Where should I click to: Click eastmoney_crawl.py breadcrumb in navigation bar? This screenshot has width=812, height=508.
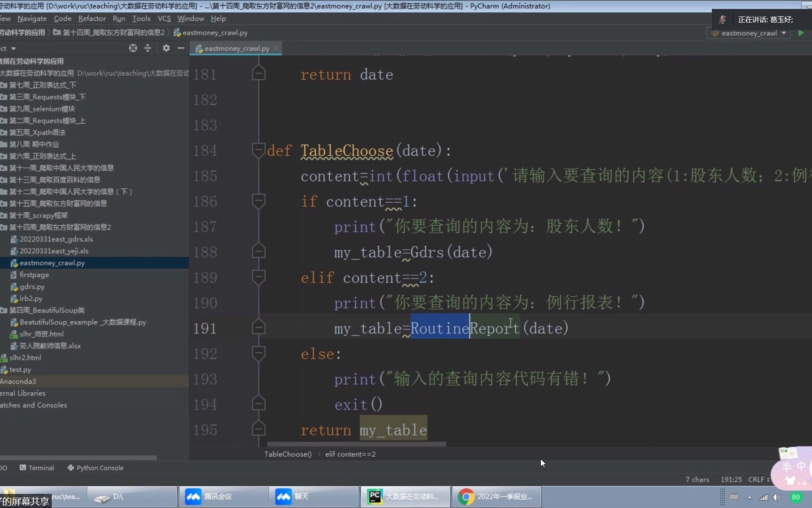point(211,32)
